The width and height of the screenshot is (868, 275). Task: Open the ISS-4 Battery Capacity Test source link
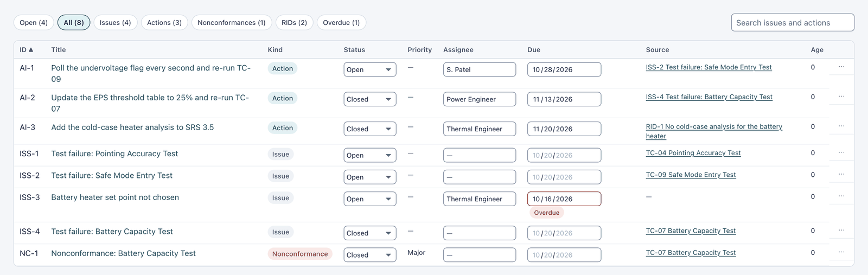[709, 97]
